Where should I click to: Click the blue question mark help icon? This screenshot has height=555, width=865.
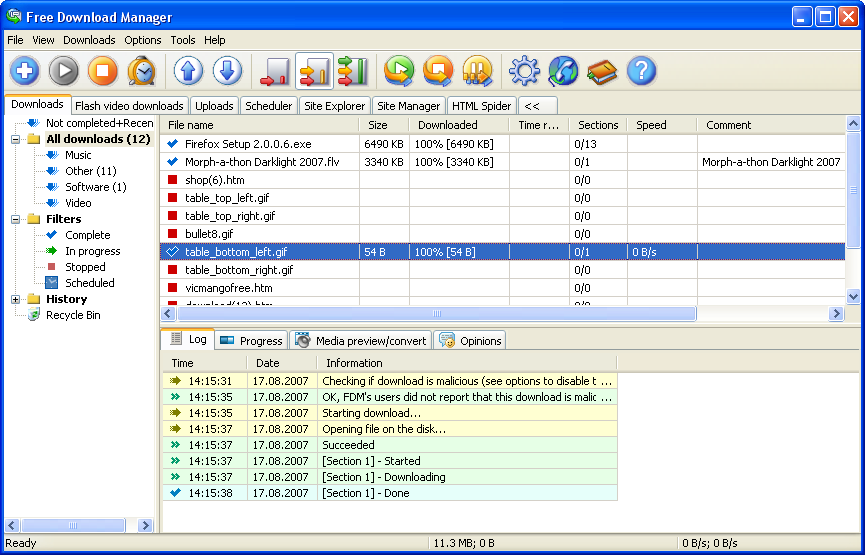[x=641, y=71]
